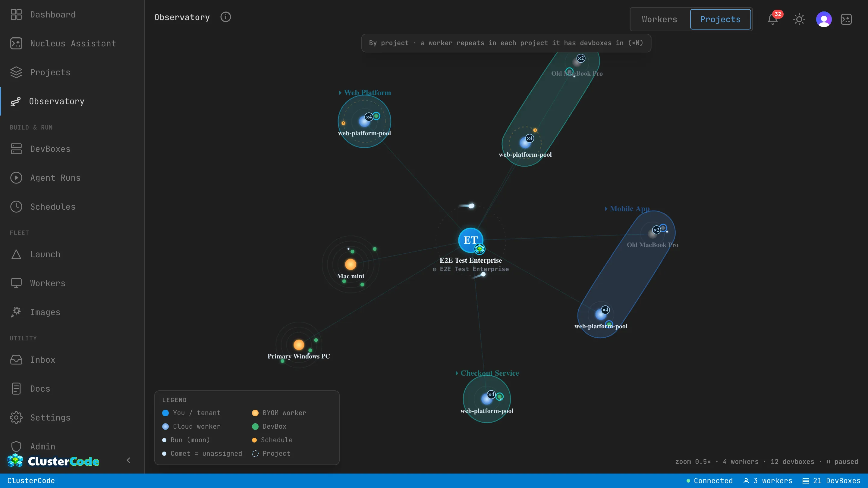Click the By project description banner
Image resolution: width=868 pixels, height=488 pixels.
pos(506,43)
